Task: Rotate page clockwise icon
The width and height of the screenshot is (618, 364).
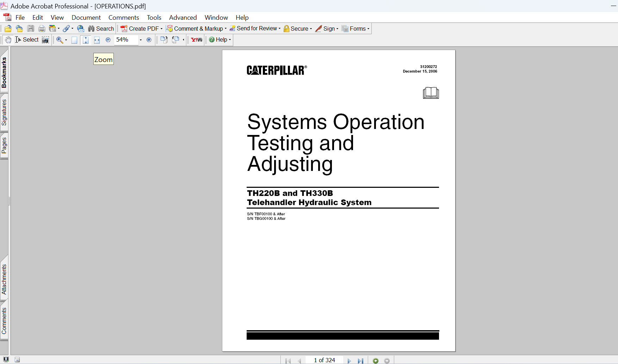Action: [164, 40]
